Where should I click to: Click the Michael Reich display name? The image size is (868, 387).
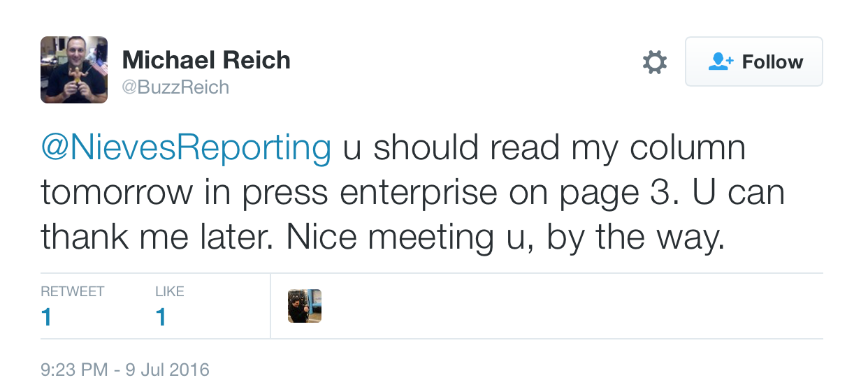pos(206,60)
